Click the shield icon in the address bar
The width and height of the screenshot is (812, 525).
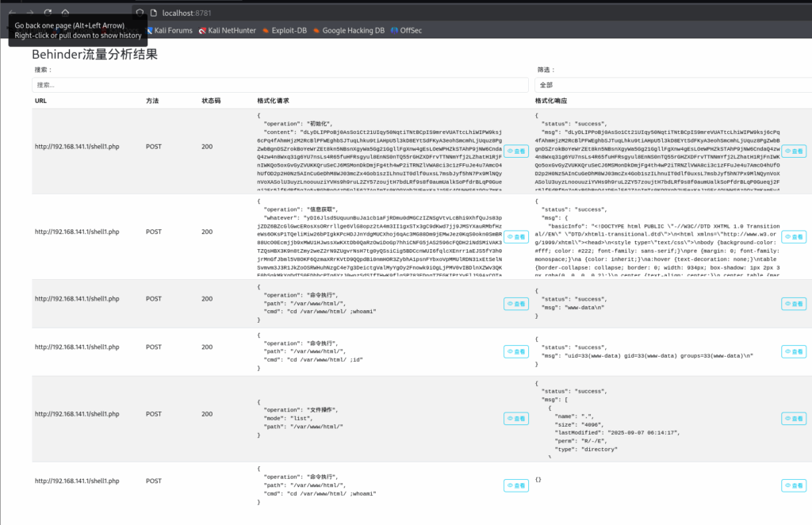coord(140,13)
